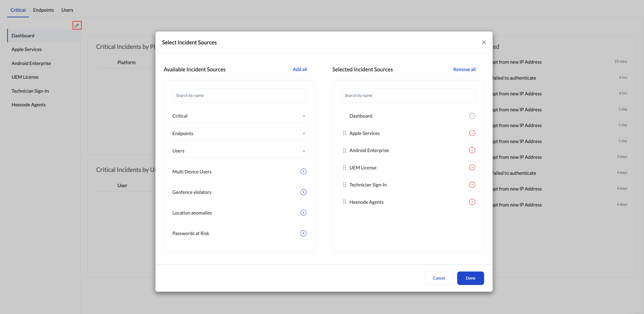Switch to the Users tab

pos(67,10)
